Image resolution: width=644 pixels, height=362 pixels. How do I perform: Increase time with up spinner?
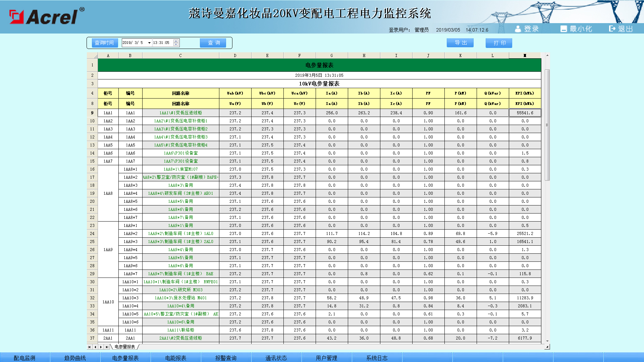tap(176, 41)
